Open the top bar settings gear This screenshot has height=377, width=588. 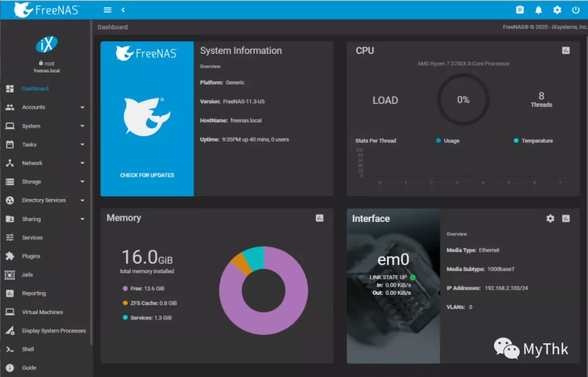tap(557, 10)
